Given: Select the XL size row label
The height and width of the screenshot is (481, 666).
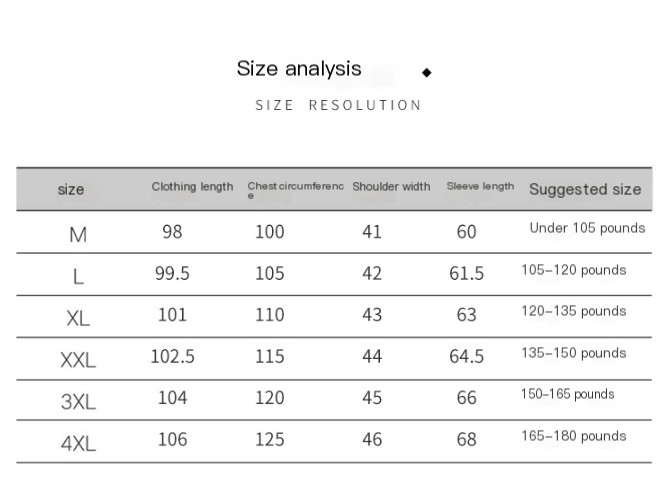Looking at the screenshot, I should tap(78, 318).
